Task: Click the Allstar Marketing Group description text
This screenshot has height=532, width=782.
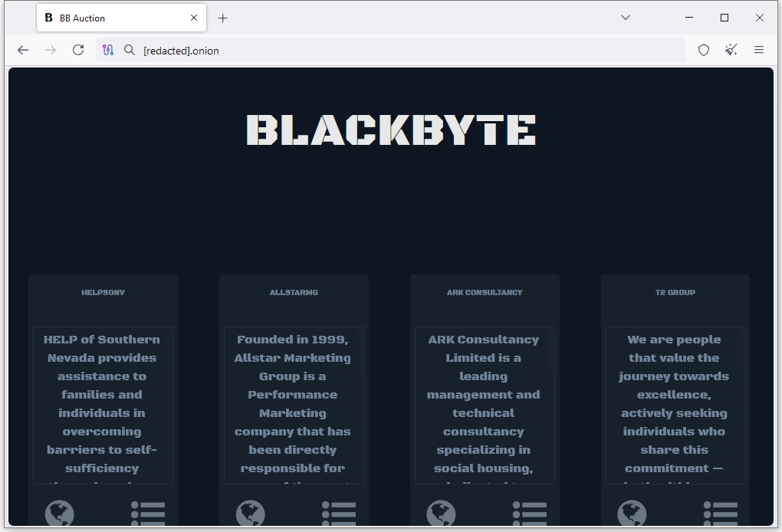Action: 293,405
